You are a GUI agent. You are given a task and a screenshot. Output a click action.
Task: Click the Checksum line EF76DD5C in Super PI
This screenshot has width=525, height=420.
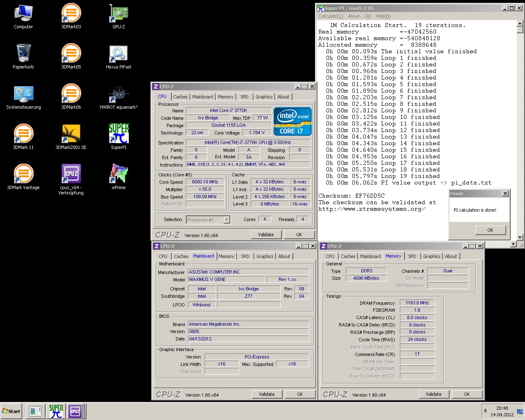pos(352,196)
